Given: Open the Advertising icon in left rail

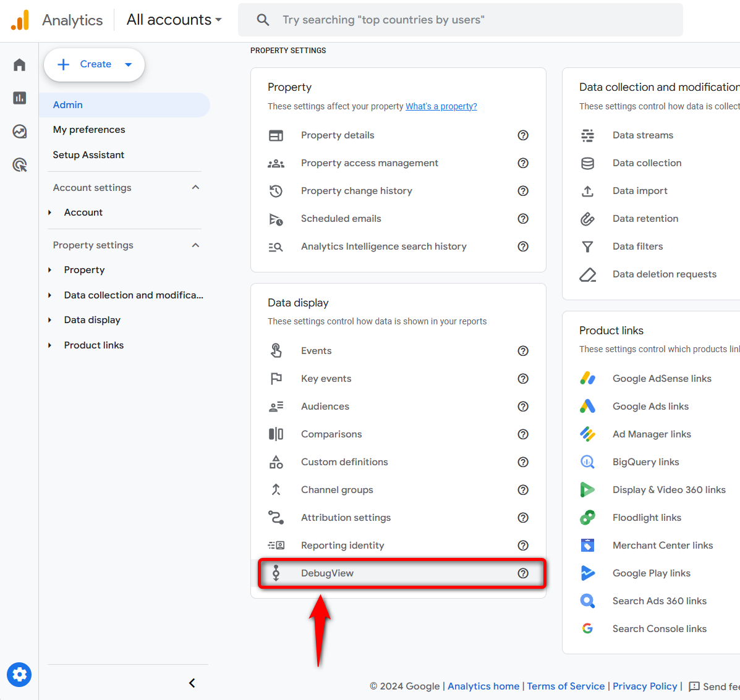Looking at the screenshot, I should point(19,165).
